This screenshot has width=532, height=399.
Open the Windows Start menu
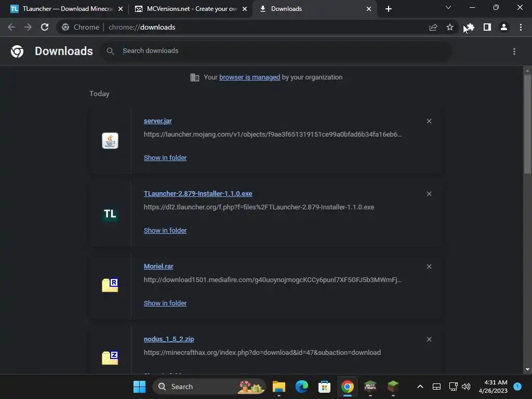tap(139, 387)
